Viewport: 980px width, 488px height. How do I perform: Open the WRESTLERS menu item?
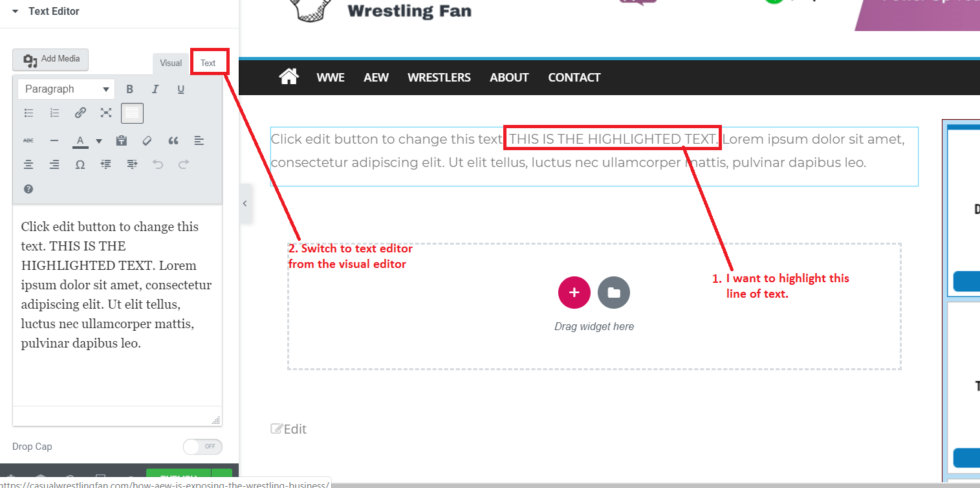tap(439, 78)
